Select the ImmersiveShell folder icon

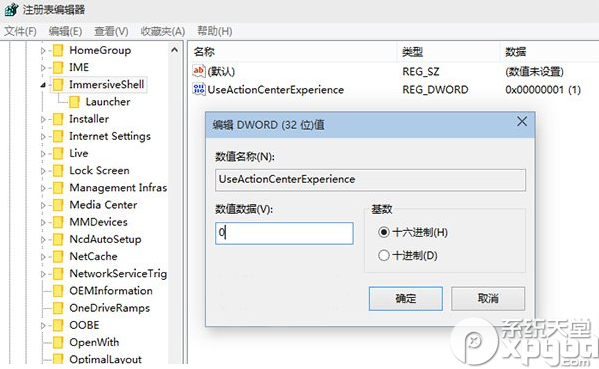click(x=58, y=84)
